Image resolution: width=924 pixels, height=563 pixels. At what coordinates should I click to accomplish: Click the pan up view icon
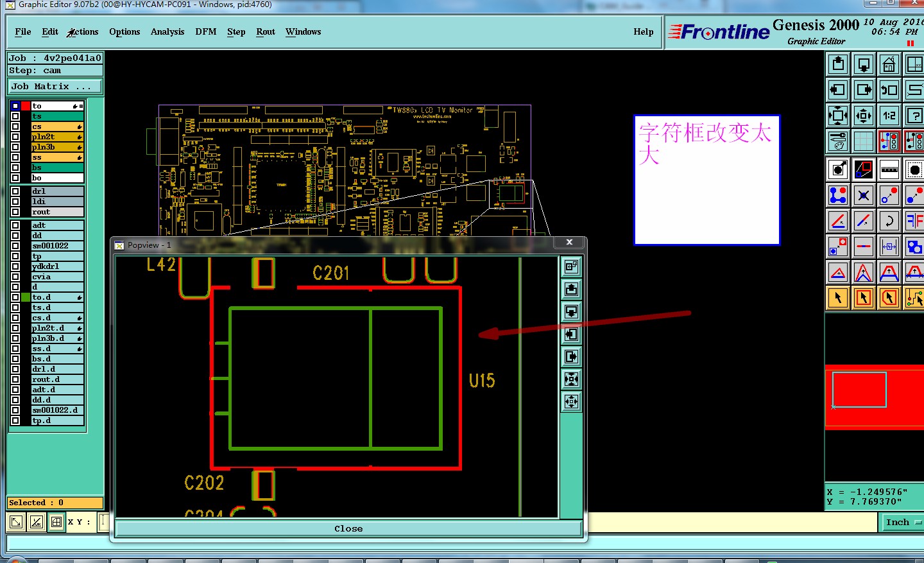pos(838,64)
